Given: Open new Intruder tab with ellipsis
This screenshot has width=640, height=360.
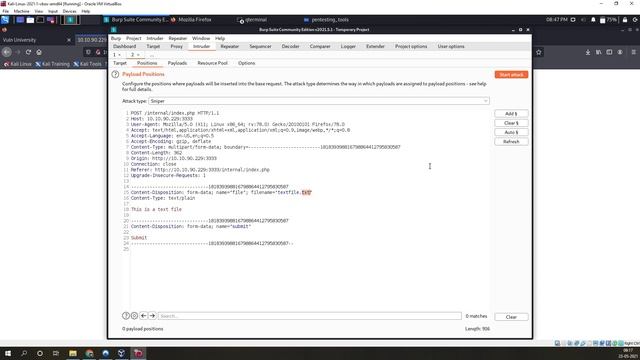Looking at the screenshot, I should coord(151,55).
